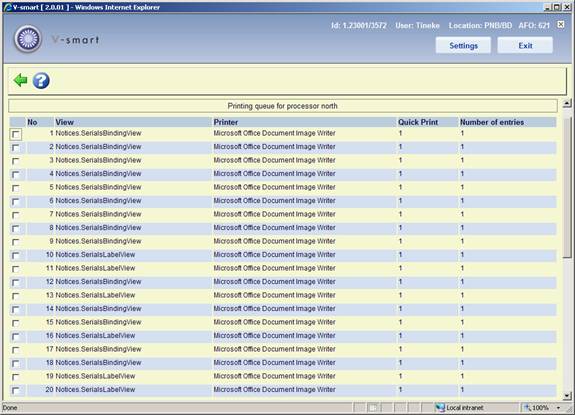Click the Printer column header
Image resolution: width=575 pixels, height=415 pixels.
226,122
